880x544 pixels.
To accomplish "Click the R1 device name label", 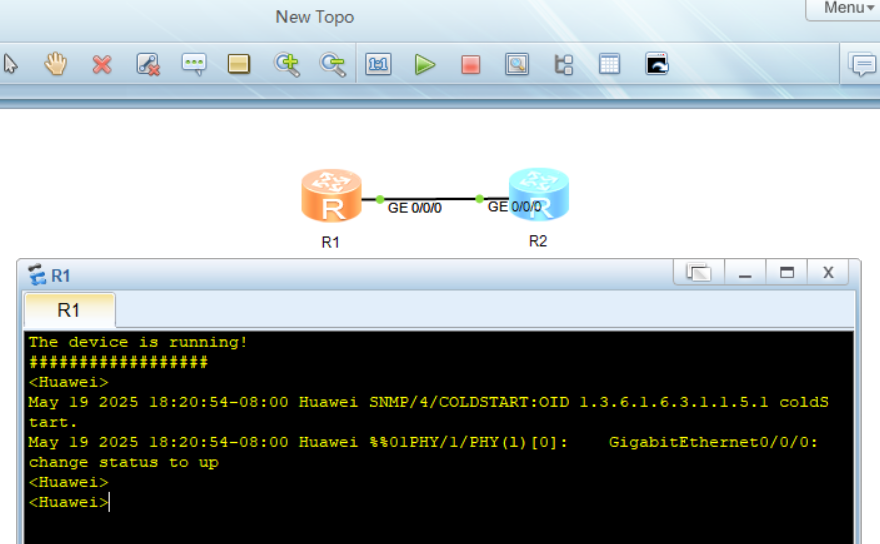I will [331, 243].
